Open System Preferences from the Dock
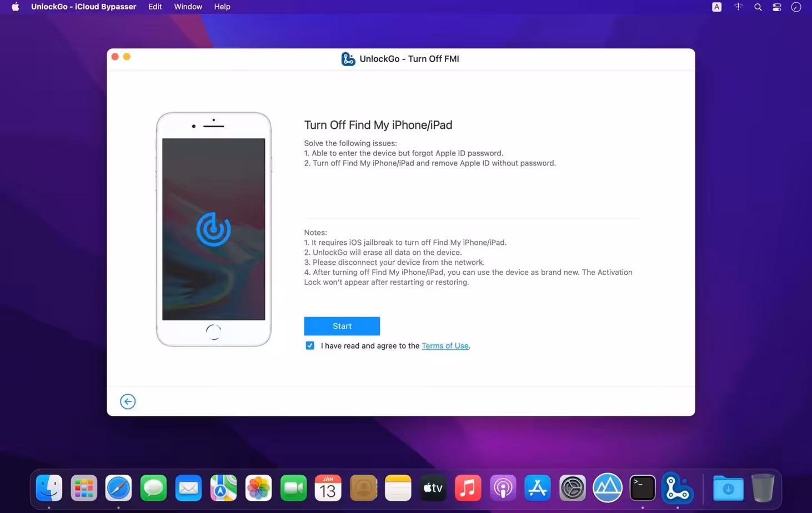The width and height of the screenshot is (812, 513). 572,488
